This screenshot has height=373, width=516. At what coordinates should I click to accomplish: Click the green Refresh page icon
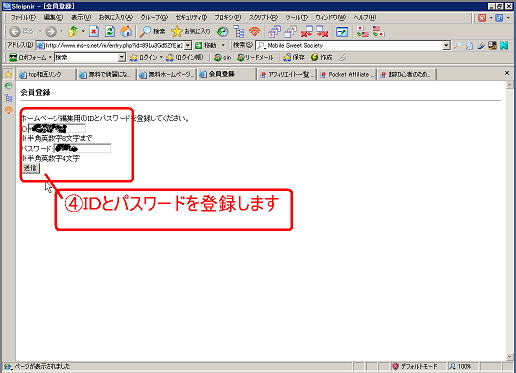[110, 31]
